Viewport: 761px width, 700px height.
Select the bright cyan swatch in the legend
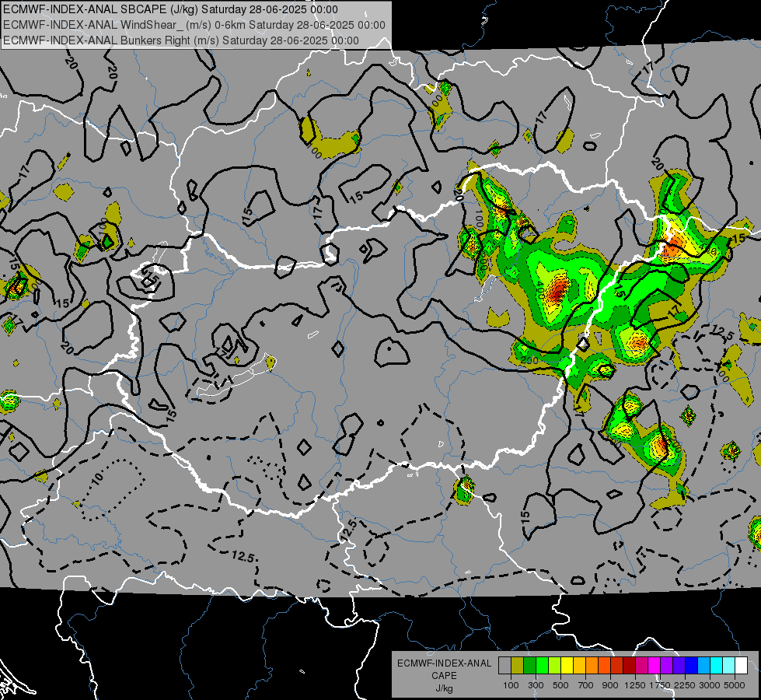(717, 666)
